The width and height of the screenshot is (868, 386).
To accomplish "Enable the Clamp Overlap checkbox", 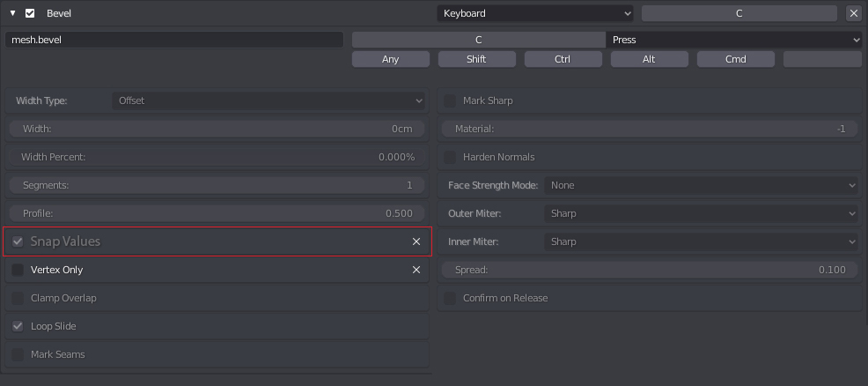I will 18,298.
